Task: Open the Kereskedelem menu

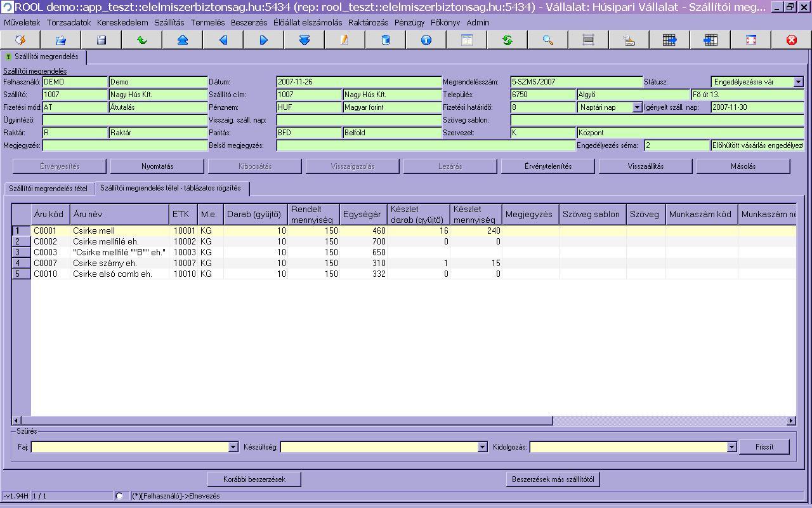Action: click(x=122, y=22)
